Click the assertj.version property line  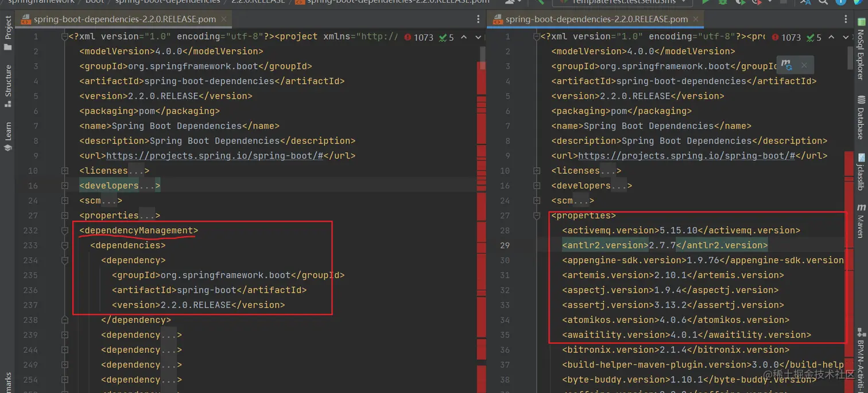[673, 305]
